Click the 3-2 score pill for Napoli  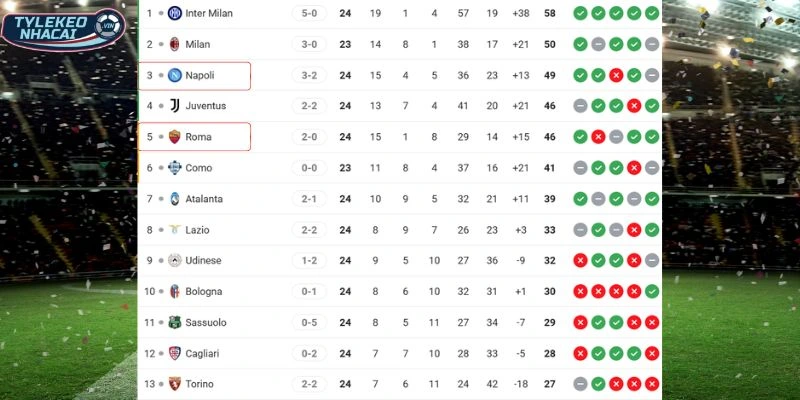pos(309,75)
